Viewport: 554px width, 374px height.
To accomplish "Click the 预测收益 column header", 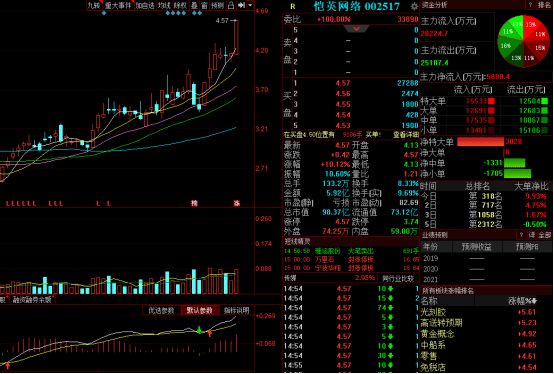I will 477,247.
